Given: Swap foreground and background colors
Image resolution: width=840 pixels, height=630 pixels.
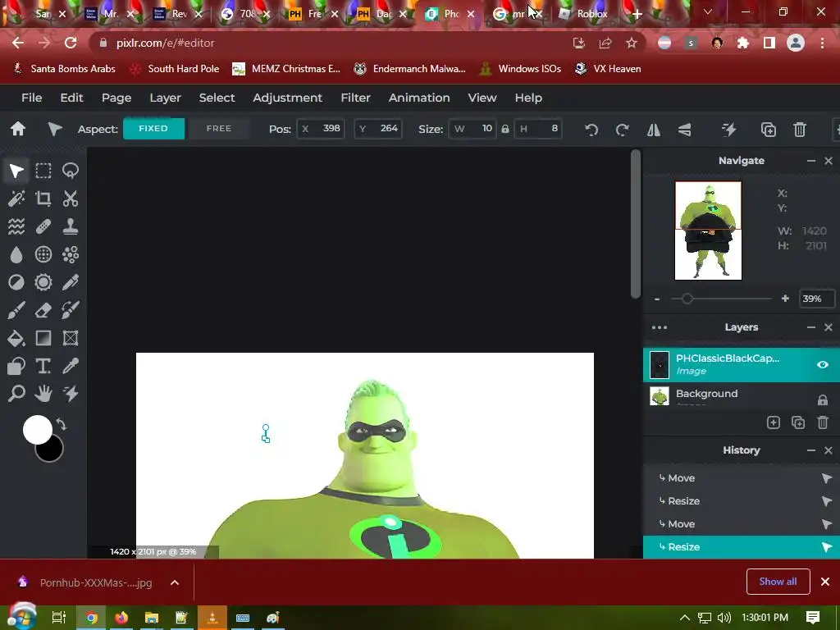Looking at the screenshot, I should pyautogui.click(x=61, y=424).
